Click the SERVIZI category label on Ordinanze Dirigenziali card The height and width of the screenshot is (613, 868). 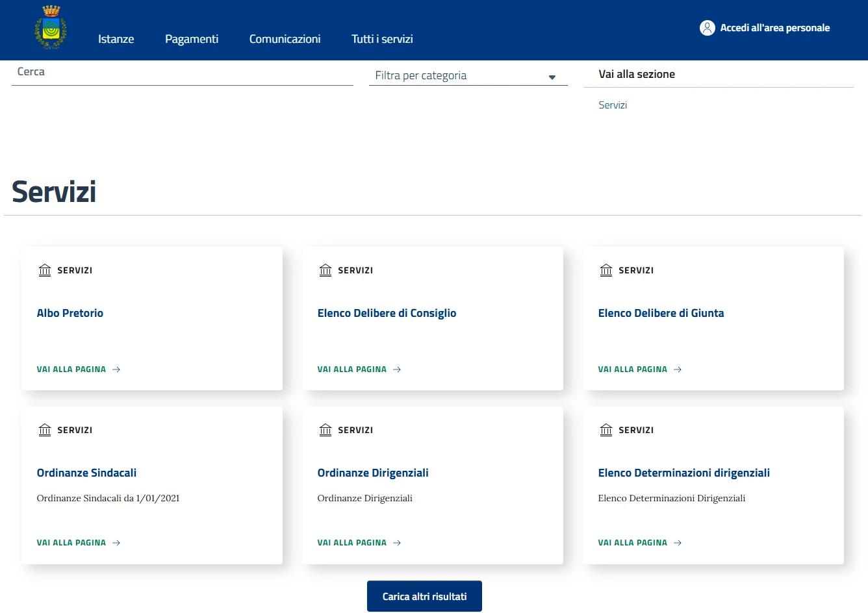click(x=355, y=430)
